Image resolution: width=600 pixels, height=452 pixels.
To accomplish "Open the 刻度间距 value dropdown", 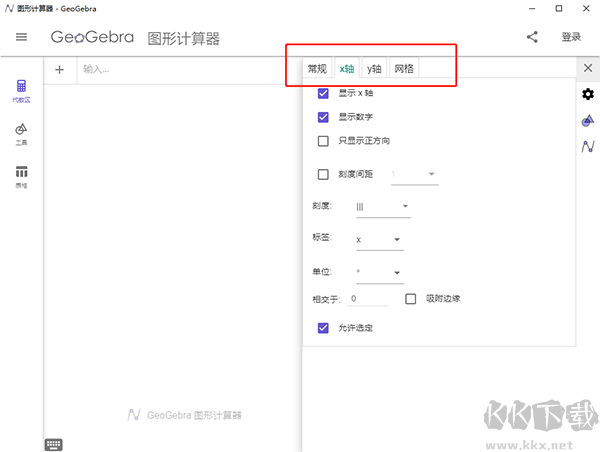I will 415,175.
